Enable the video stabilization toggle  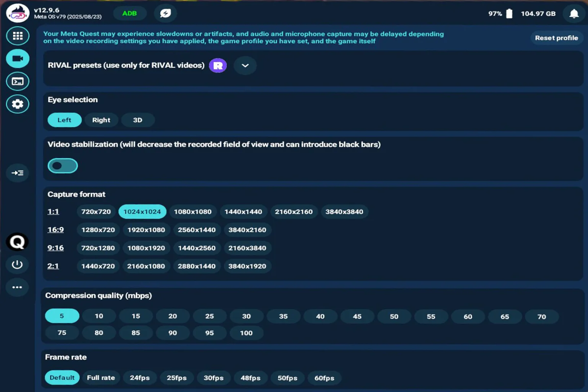62,165
